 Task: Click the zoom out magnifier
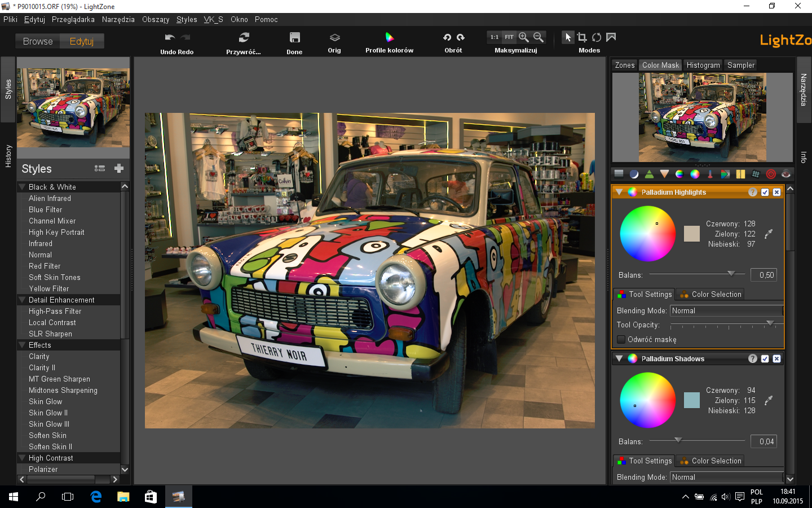[539, 37]
